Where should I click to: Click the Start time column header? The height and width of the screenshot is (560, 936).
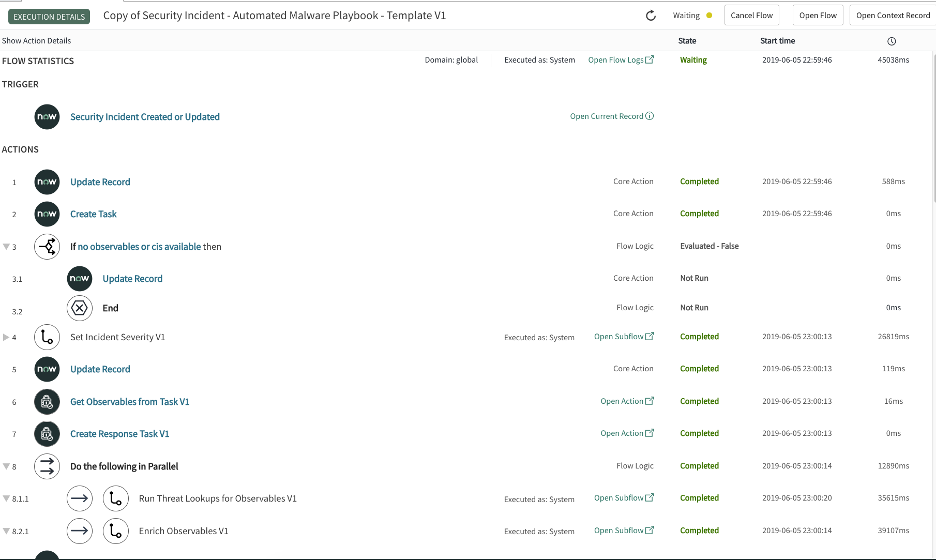coord(778,41)
